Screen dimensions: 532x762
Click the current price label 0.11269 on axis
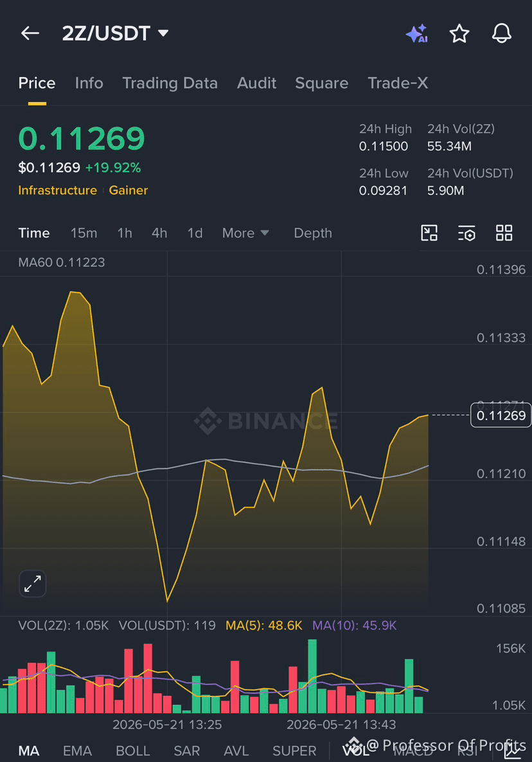pos(501,415)
